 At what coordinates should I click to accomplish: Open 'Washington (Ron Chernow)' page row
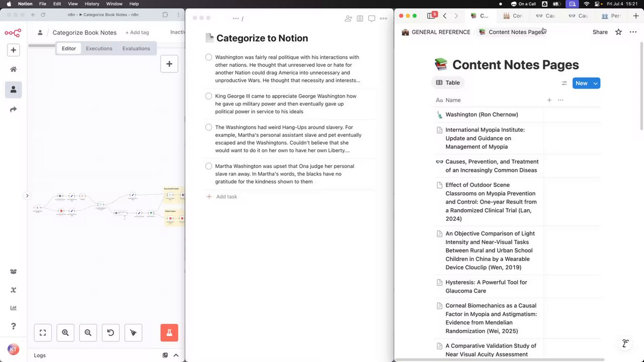click(481, 115)
